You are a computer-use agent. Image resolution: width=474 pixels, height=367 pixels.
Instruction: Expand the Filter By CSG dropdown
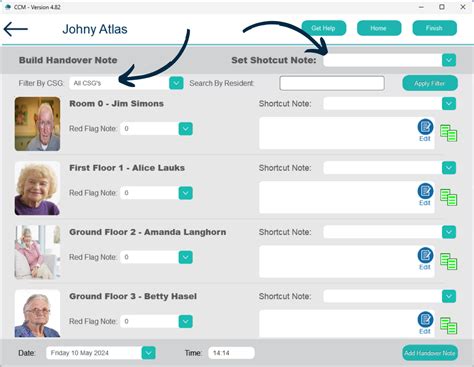[x=176, y=83]
